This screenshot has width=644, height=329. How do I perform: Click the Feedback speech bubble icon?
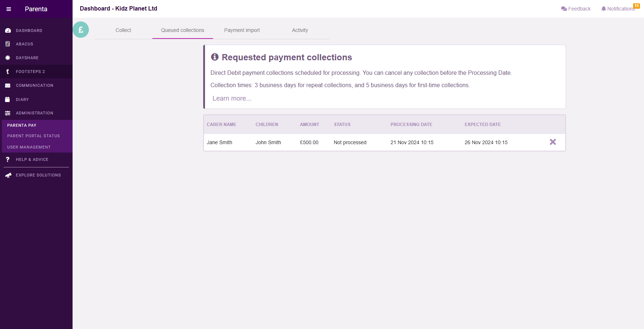point(564,9)
